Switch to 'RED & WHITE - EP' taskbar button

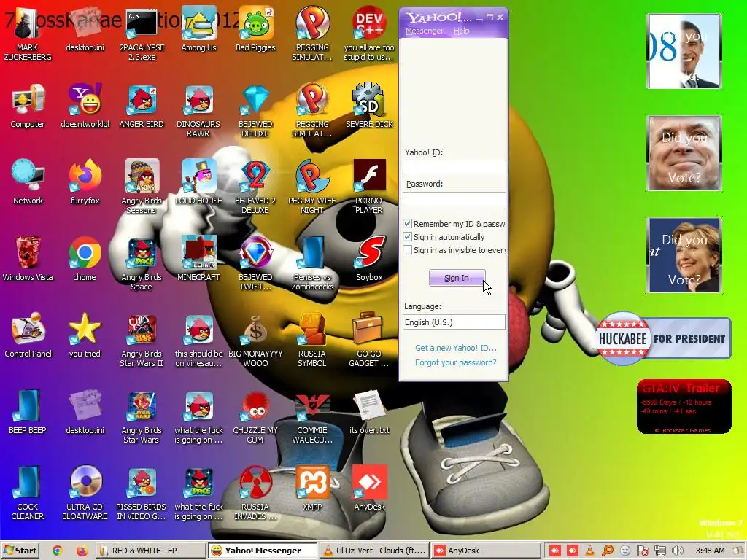(x=150, y=551)
